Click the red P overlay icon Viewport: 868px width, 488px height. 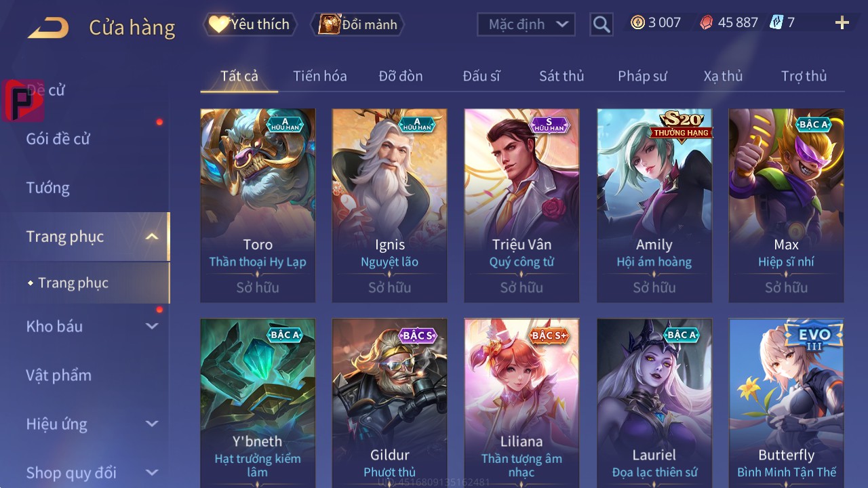click(x=22, y=100)
